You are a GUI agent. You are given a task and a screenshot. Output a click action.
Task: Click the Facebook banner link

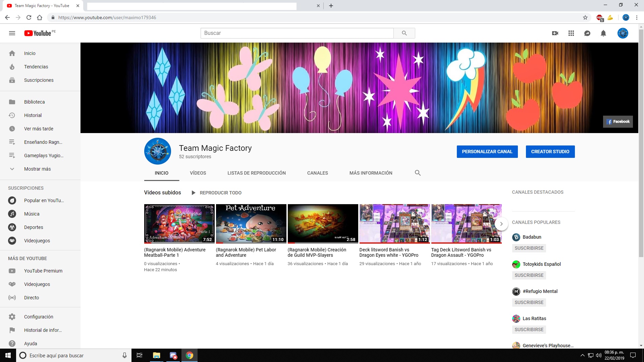tap(618, 122)
